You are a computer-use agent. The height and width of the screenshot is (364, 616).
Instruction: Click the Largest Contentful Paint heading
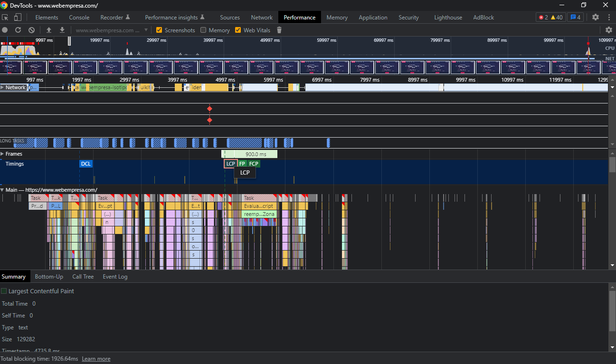(41, 291)
